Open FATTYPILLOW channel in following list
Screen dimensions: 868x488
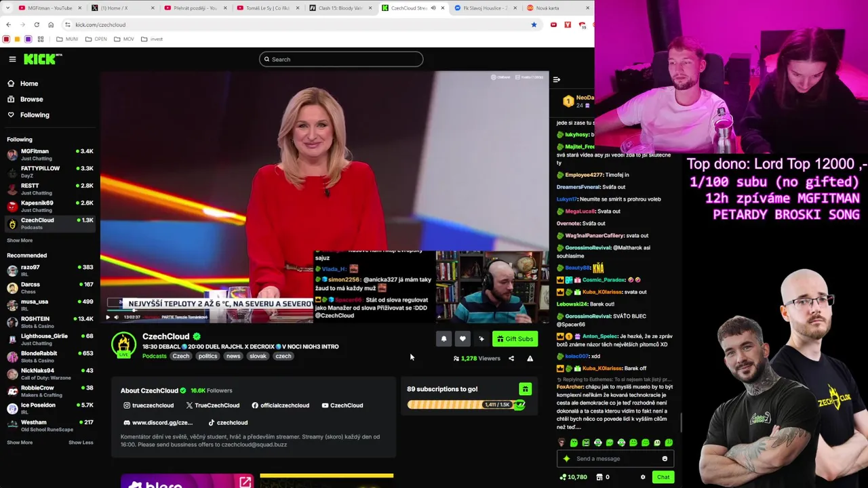pos(50,171)
